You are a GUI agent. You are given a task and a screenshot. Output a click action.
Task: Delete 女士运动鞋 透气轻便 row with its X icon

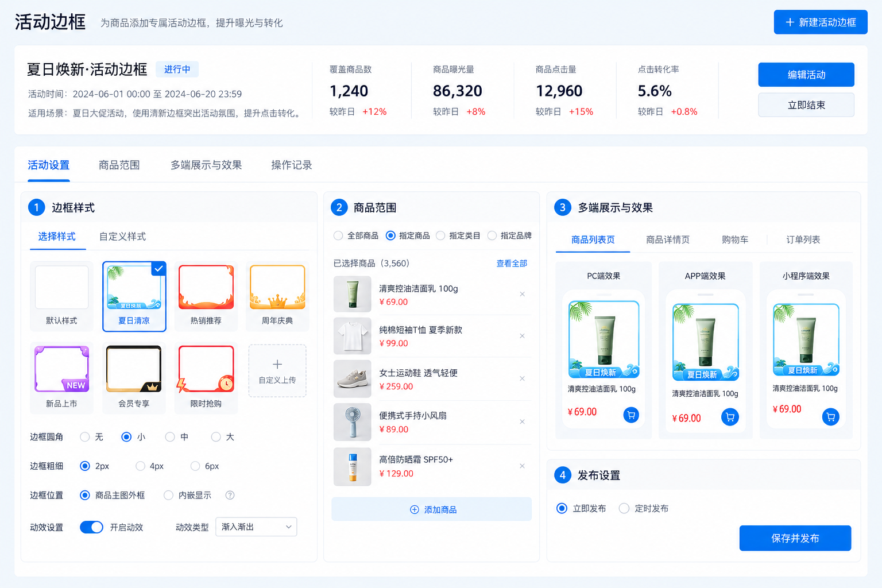522,378
